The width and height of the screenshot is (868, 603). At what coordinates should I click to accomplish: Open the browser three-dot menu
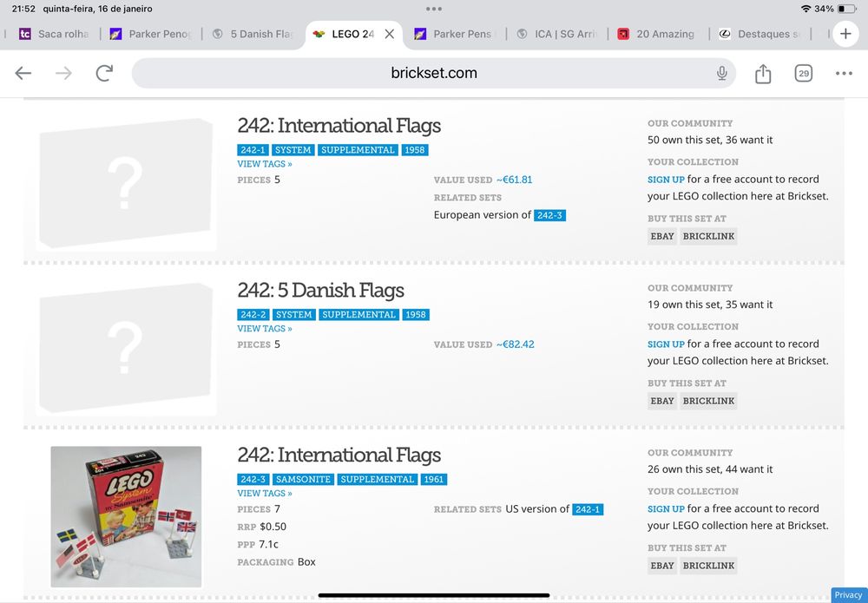coord(844,73)
